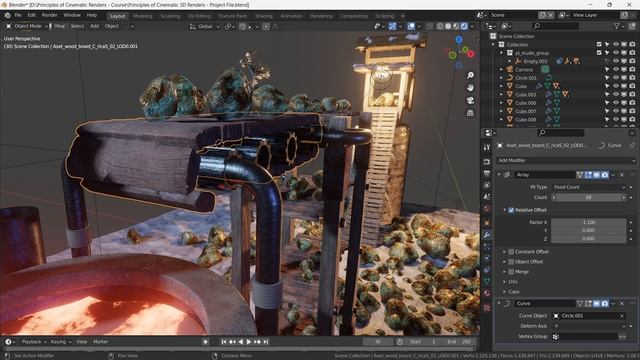
Task: Click the outliner filter funnel icon
Action: click(617, 26)
